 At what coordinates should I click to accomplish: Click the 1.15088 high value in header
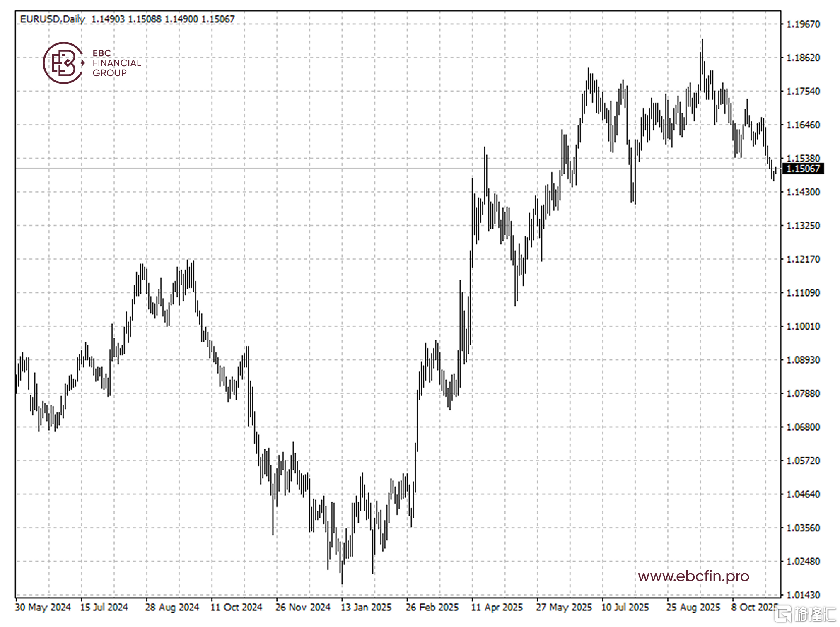144,19
